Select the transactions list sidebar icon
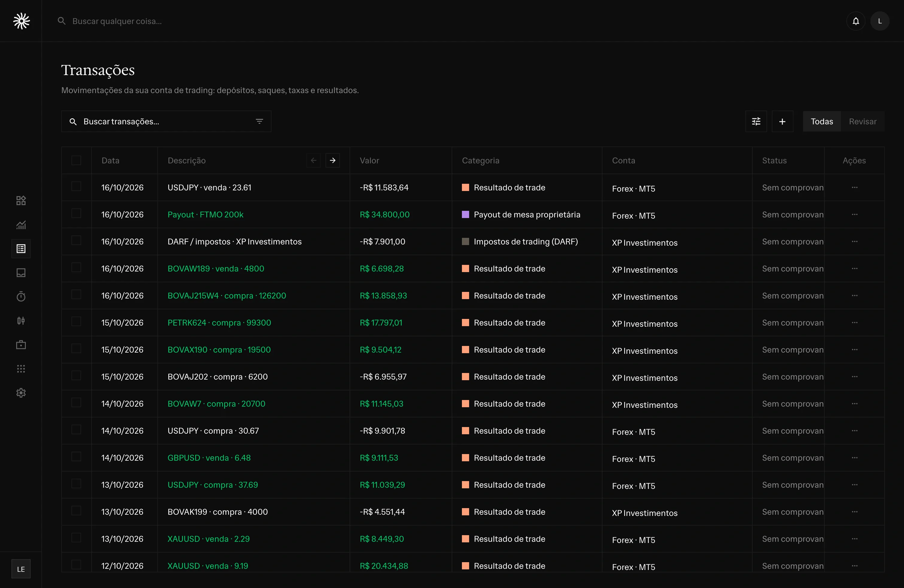The image size is (904, 588). [x=21, y=249]
